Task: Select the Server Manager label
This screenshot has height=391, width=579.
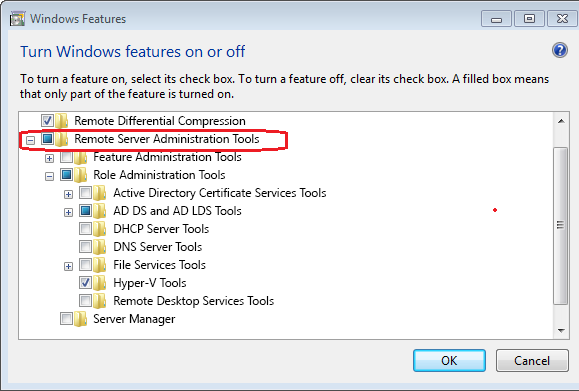Action: [134, 319]
